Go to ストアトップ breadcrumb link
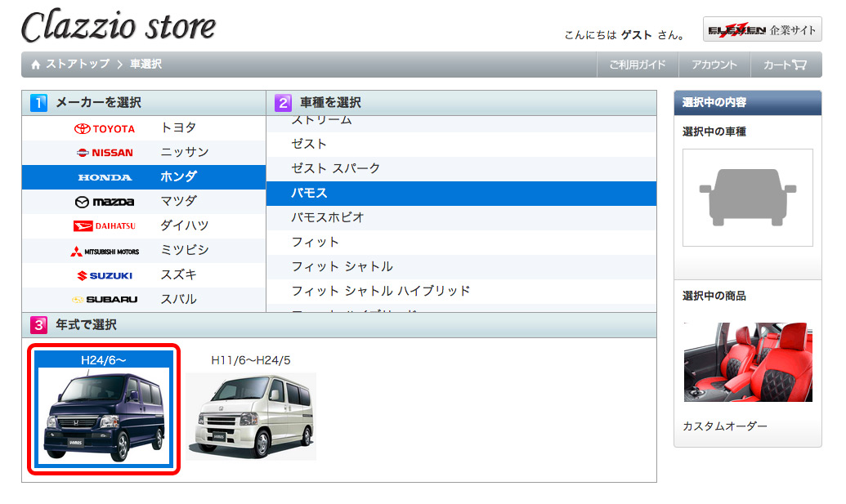This screenshot has width=846, height=504. [78, 65]
